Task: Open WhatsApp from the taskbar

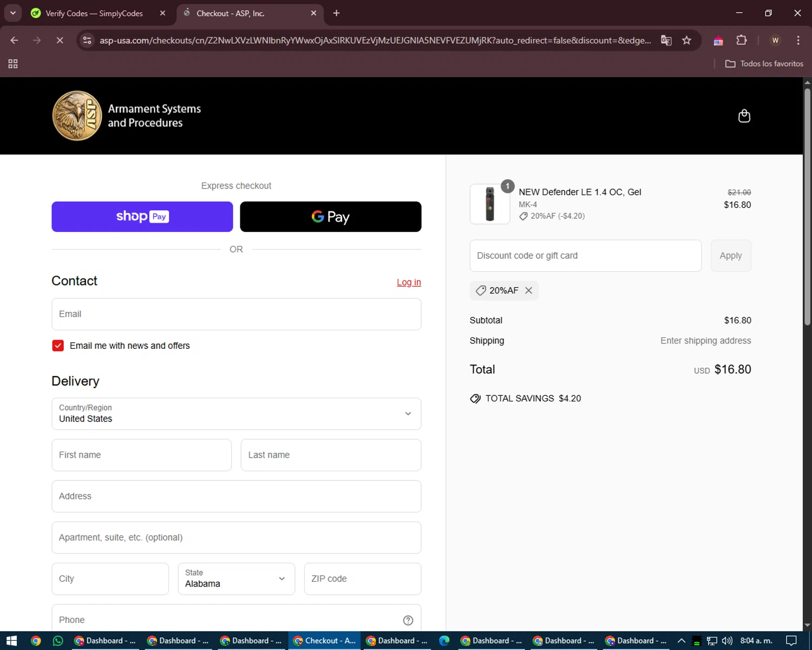Action: pos(58,641)
